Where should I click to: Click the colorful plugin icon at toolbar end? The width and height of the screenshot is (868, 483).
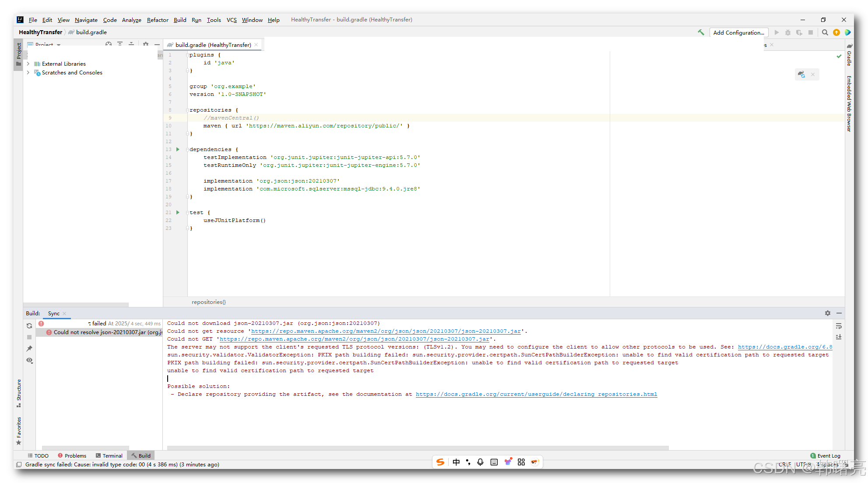848,32
